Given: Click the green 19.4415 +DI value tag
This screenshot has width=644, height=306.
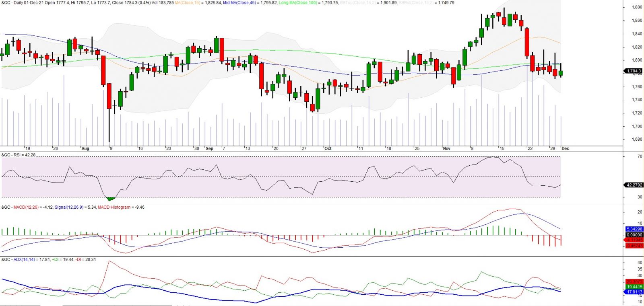Looking at the screenshot, I should point(634,287).
